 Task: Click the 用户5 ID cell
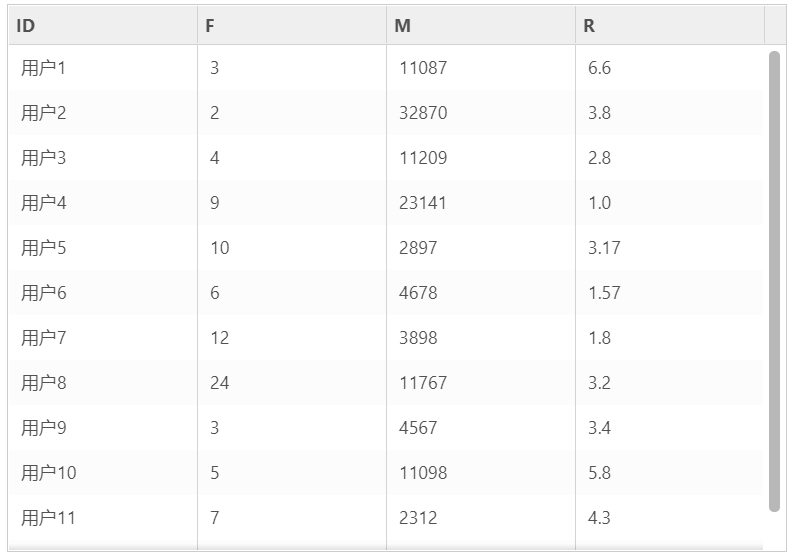(103, 247)
